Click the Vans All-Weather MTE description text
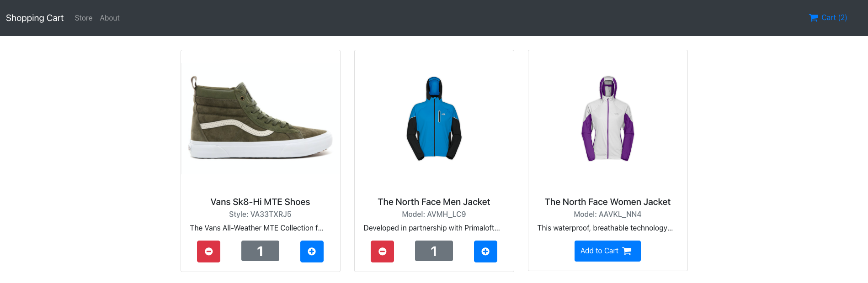 tap(257, 228)
